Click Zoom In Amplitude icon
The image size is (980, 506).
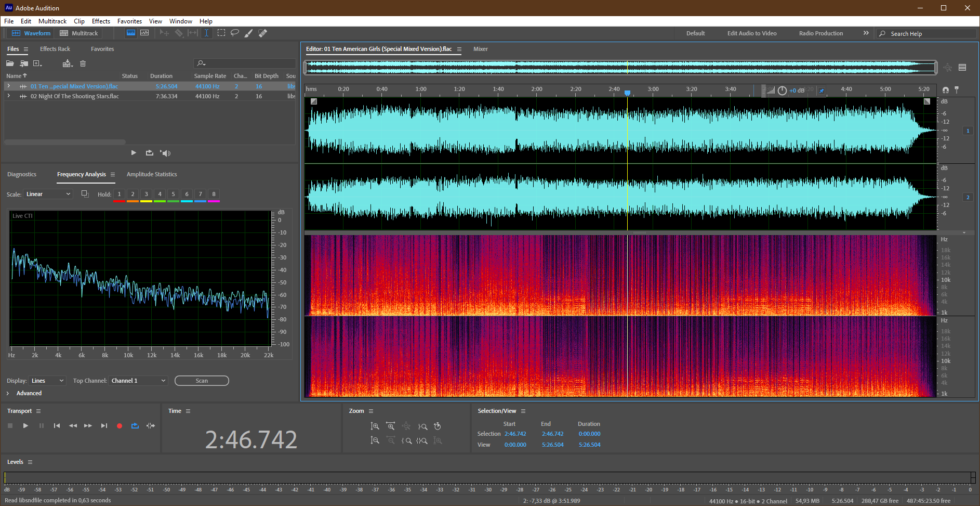click(x=375, y=426)
